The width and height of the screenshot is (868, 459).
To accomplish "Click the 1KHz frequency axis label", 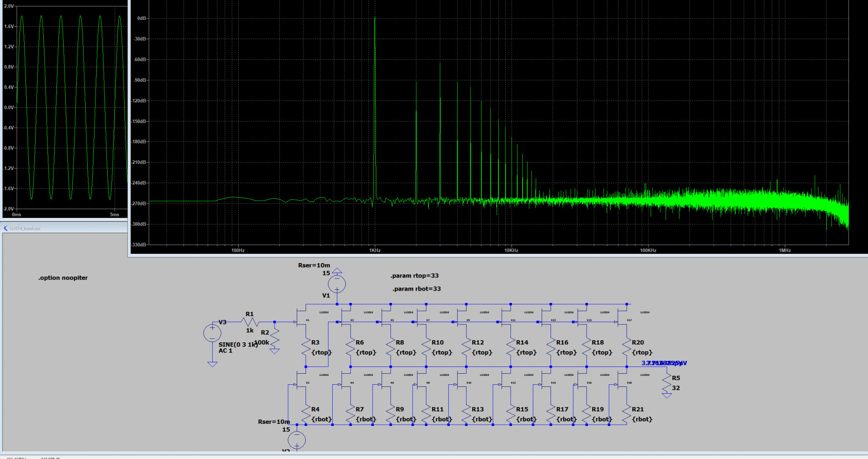I will click(x=375, y=250).
